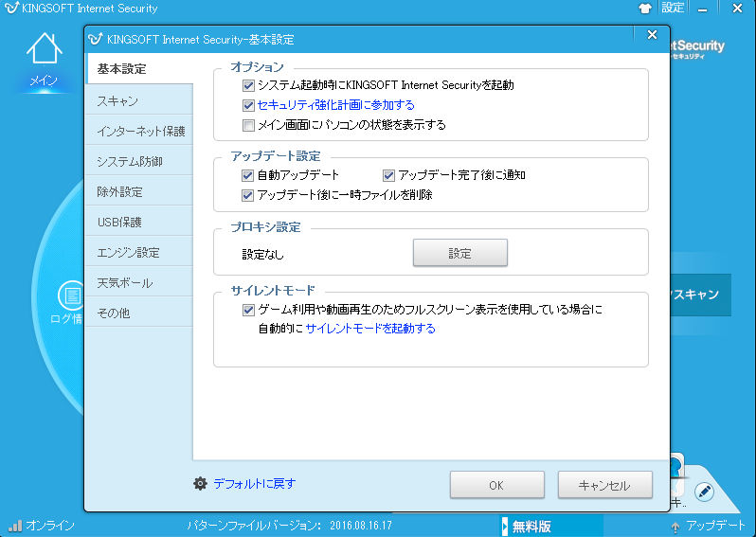Click the サイレントモードを起動する link
Screen dimensions: 756x537
pos(370,329)
